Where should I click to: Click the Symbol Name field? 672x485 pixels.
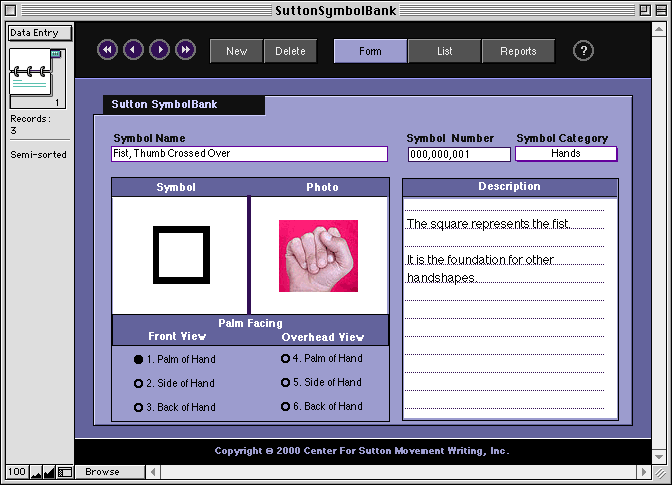point(249,154)
